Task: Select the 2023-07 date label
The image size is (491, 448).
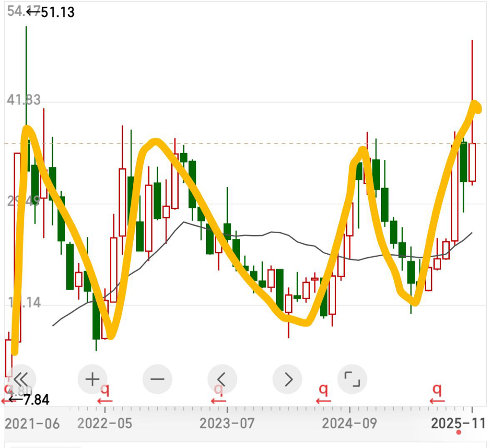Action: click(227, 424)
